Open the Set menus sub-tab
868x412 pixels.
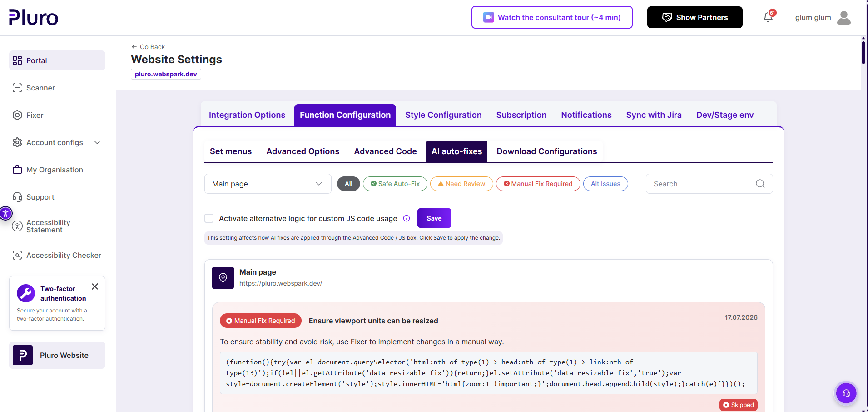coord(231,151)
